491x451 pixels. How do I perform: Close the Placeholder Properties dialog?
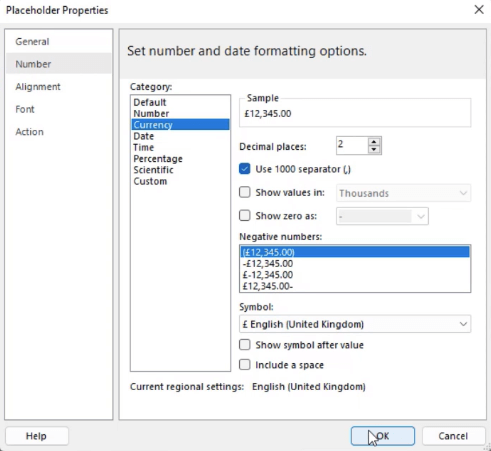coord(479,10)
